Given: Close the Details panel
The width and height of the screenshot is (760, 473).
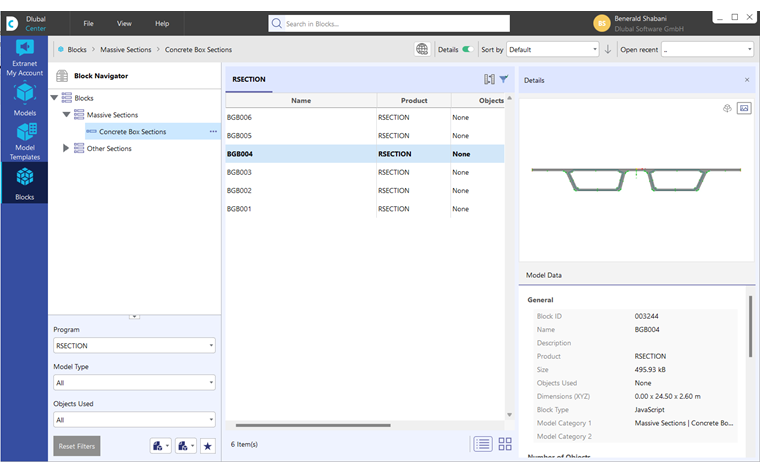Looking at the screenshot, I should (x=747, y=80).
